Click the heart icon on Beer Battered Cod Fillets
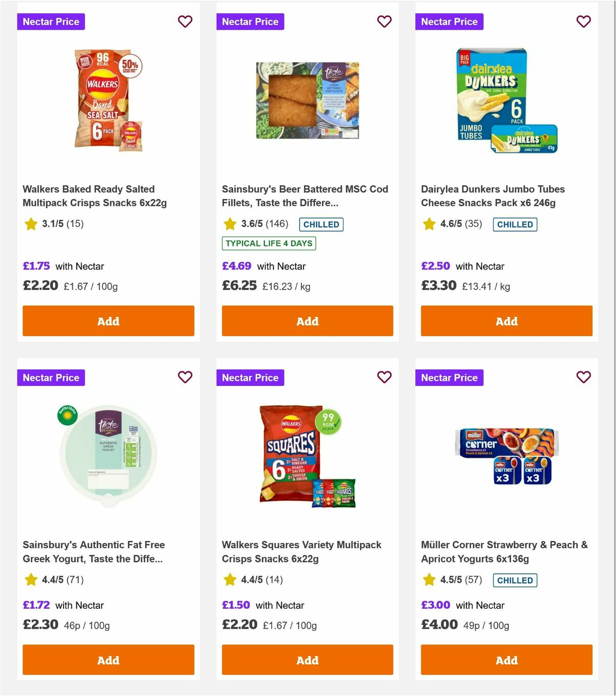This screenshot has width=616, height=696. [384, 22]
